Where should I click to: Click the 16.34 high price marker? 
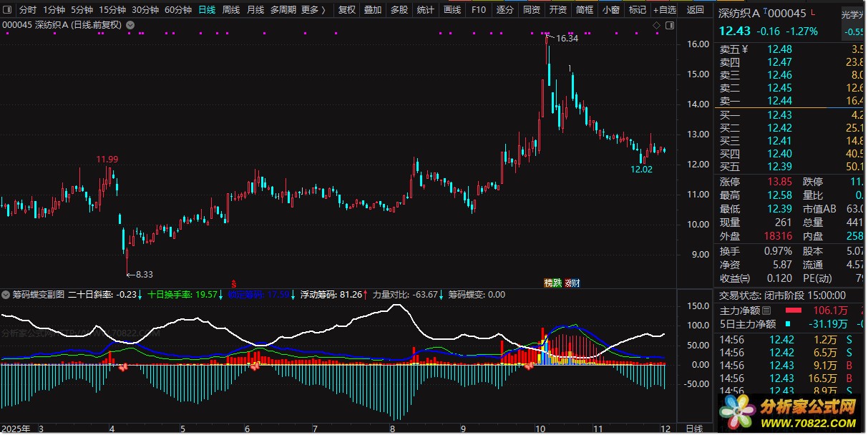[566, 39]
